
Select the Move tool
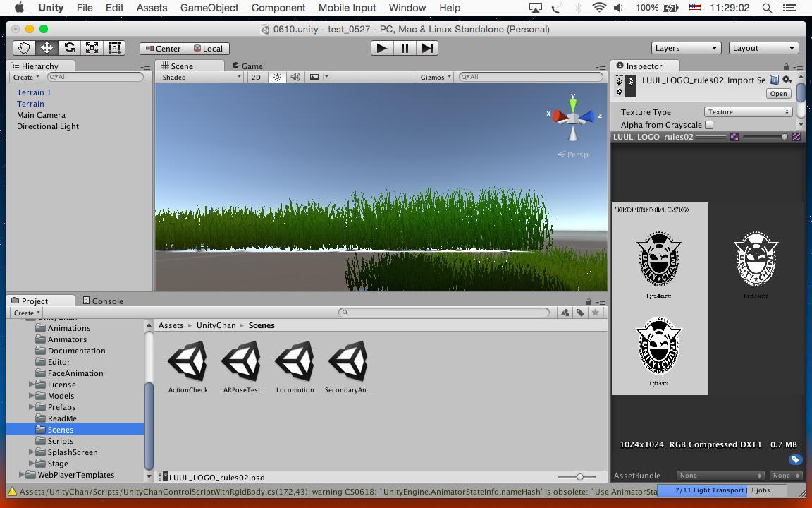(x=47, y=48)
